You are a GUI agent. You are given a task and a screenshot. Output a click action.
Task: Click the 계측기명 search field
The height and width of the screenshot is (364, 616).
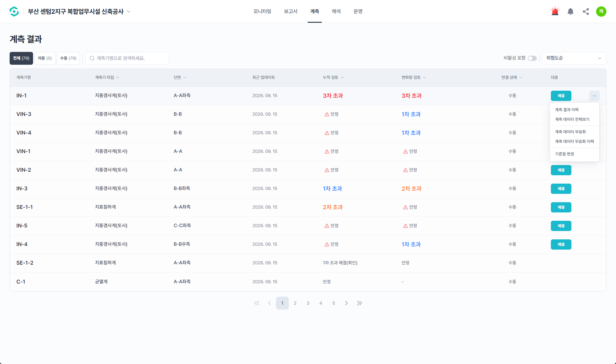coord(127,58)
